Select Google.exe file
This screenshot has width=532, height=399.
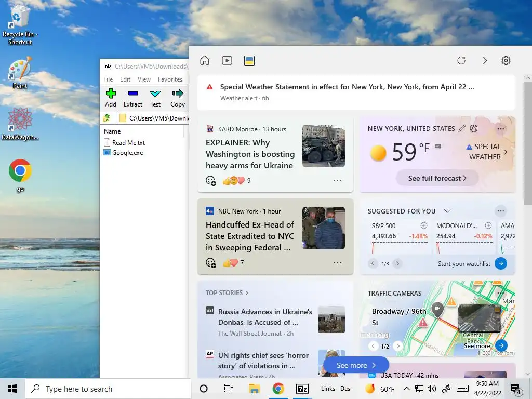coord(123,153)
